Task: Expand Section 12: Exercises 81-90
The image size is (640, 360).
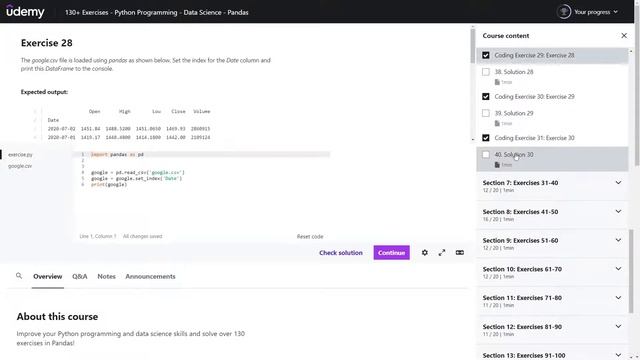Action: point(552,330)
